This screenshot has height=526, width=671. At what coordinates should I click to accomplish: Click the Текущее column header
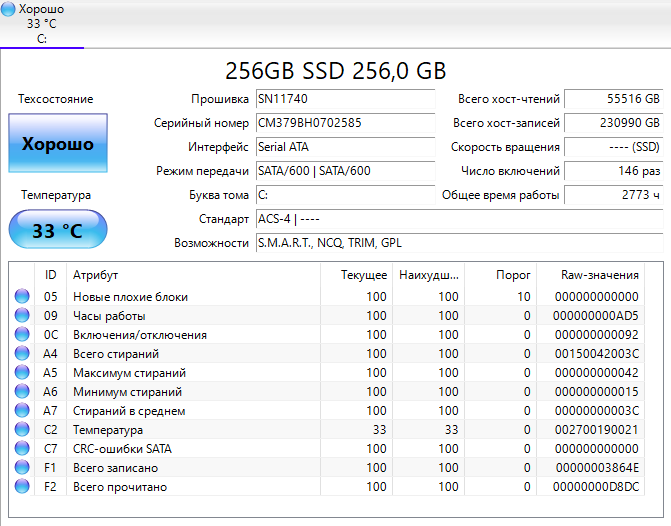[356, 274]
